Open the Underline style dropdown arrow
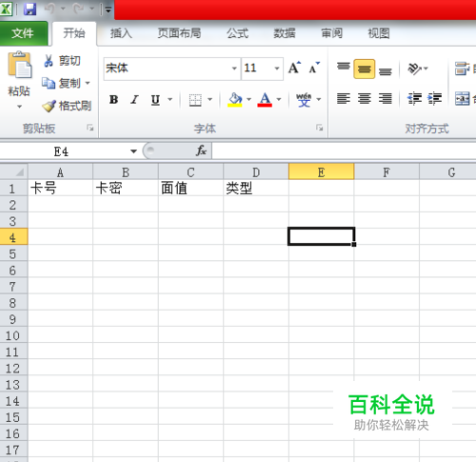Viewport: 476px width, 462px height. [x=170, y=100]
